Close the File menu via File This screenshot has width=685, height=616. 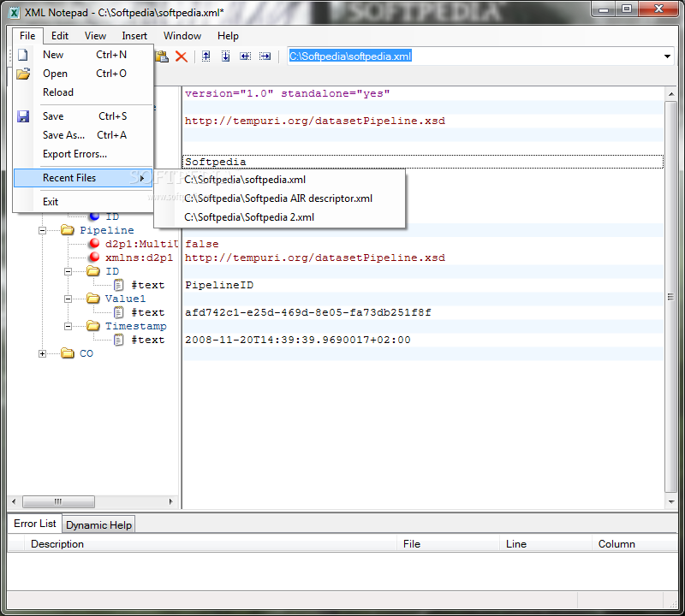tap(27, 36)
